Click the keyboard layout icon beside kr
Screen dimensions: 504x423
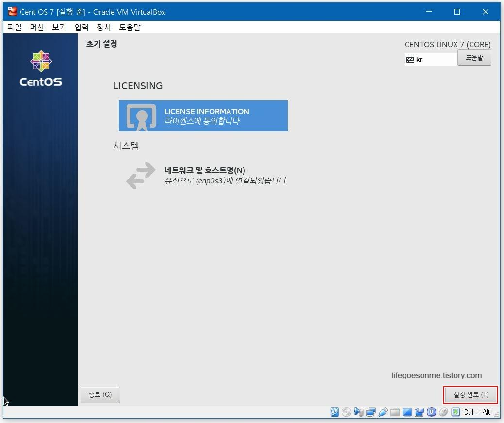click(x=410, y=60)
